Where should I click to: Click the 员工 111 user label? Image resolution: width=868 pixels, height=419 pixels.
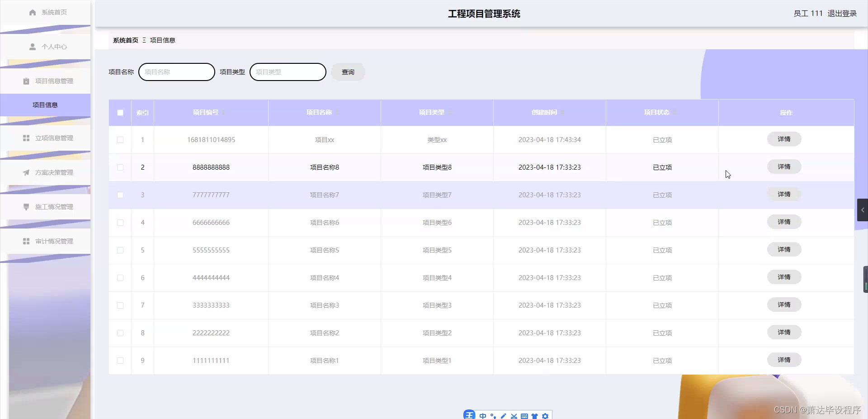click(x=808, y=14)
